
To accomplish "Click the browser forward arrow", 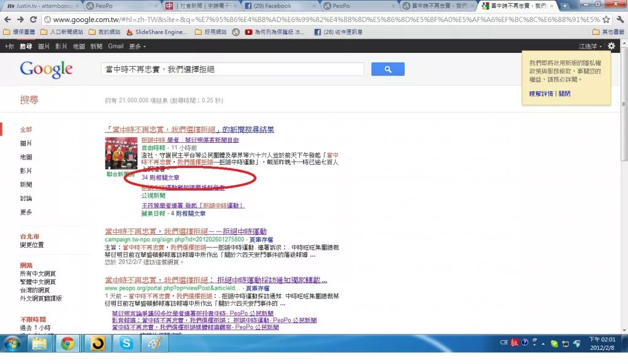I will coord(20,19).
